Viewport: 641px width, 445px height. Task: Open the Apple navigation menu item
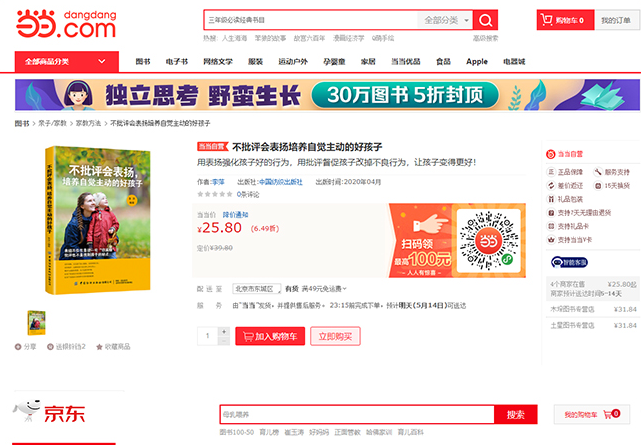point(477,62)
